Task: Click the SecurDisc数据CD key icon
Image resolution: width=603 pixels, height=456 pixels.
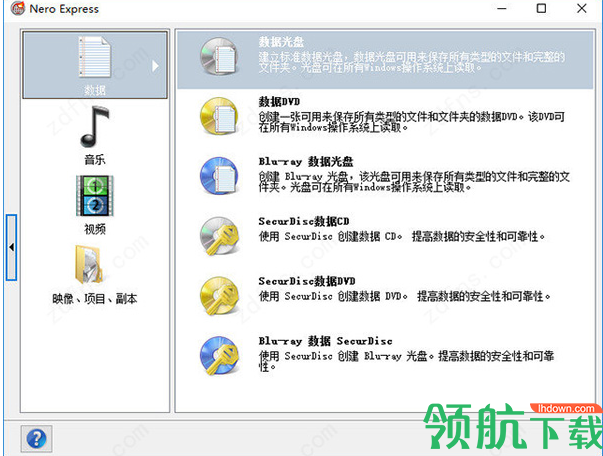Action: [219, 236]
